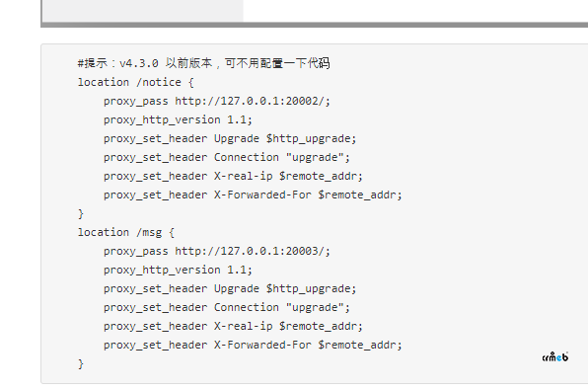Click the dark gray horizontal bar above the code
Viewport: 588px width, 390px height.
pyautogui.click(x=315, y=25)
